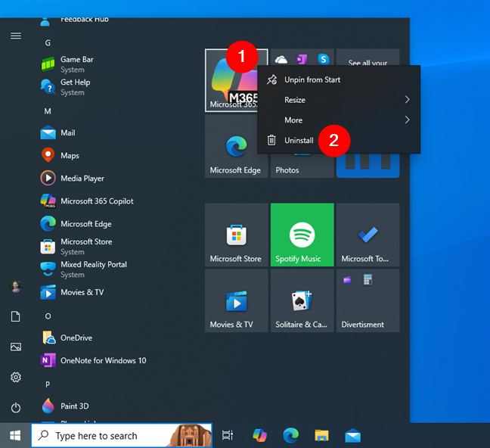
Task: Open the Divertisment tile folder
Action: 367,300
